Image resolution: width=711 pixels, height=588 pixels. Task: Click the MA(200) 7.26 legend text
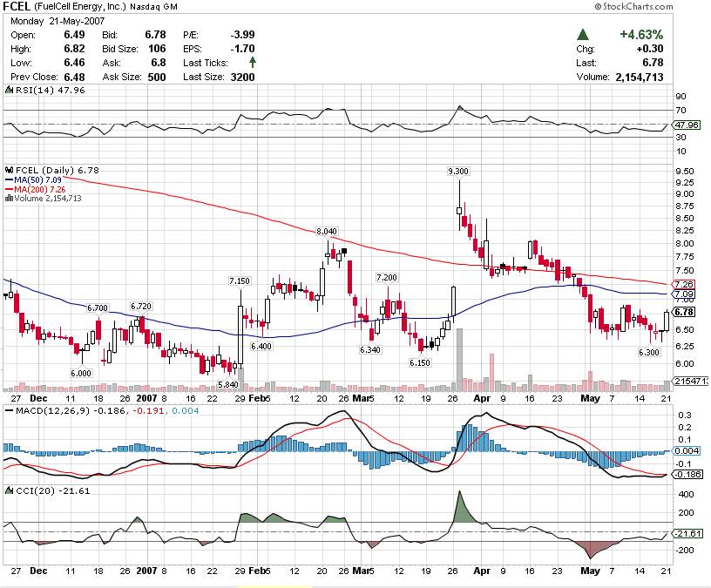[40, 190]
